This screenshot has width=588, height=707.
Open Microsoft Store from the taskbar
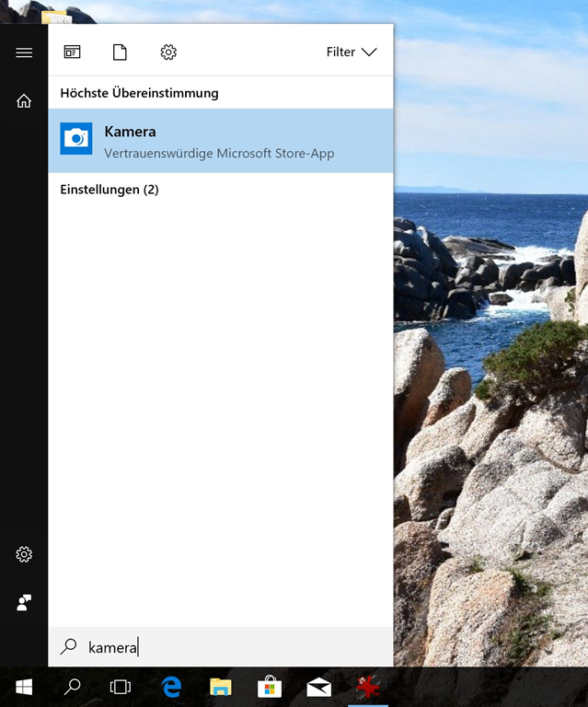click(x=269, y=687)
